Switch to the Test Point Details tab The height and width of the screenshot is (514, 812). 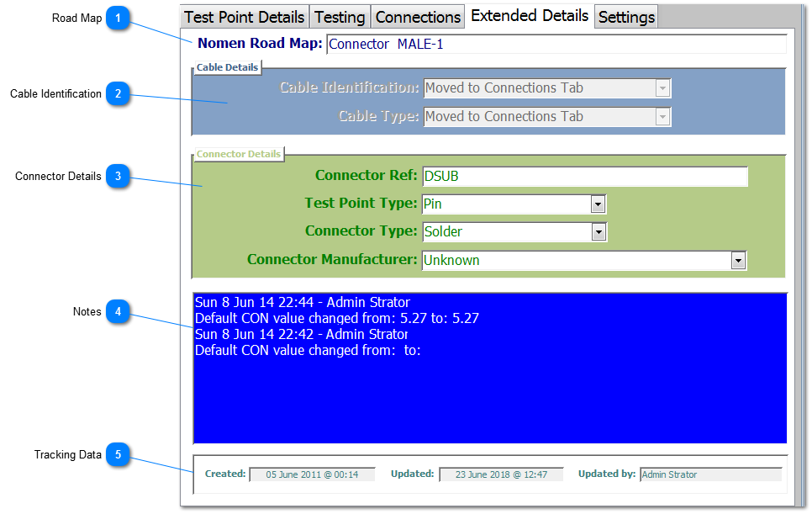(244, 17)
